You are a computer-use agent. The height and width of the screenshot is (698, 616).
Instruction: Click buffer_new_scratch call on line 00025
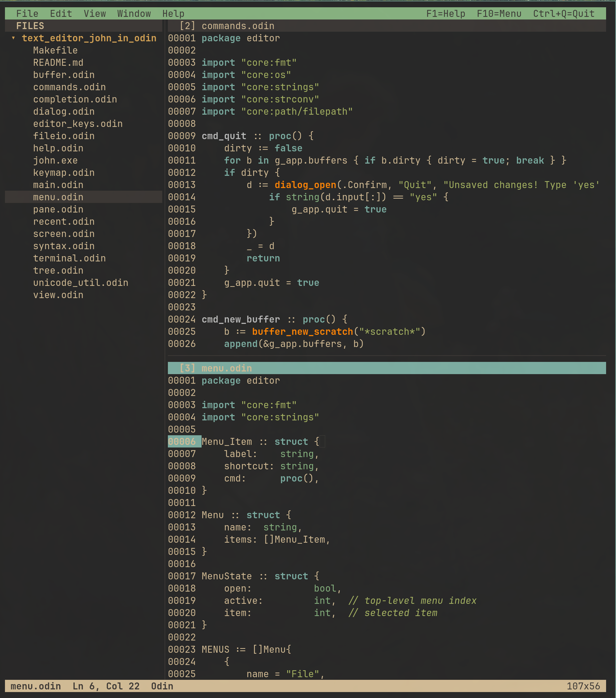coord(302,332)
